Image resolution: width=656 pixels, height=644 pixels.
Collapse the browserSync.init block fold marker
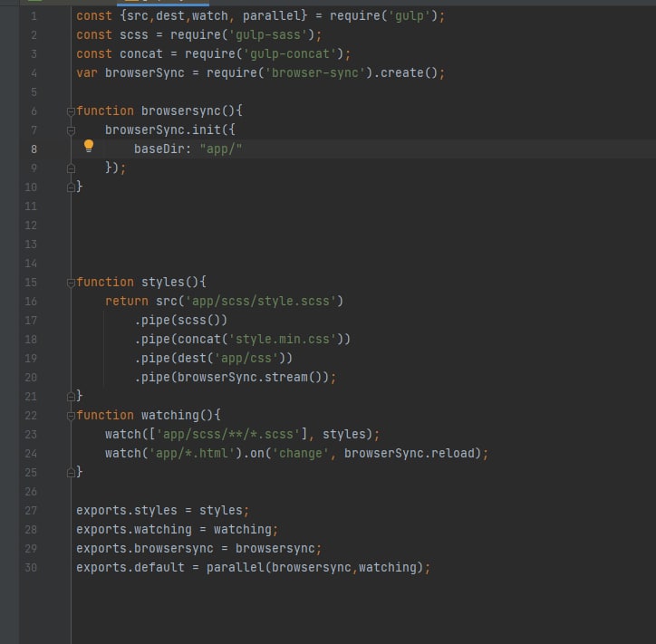71,130
